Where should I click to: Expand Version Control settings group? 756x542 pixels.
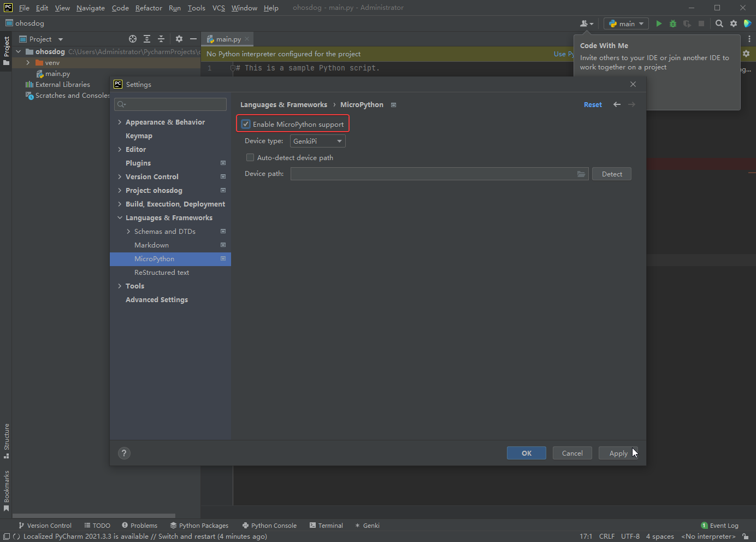pos(120,177)
